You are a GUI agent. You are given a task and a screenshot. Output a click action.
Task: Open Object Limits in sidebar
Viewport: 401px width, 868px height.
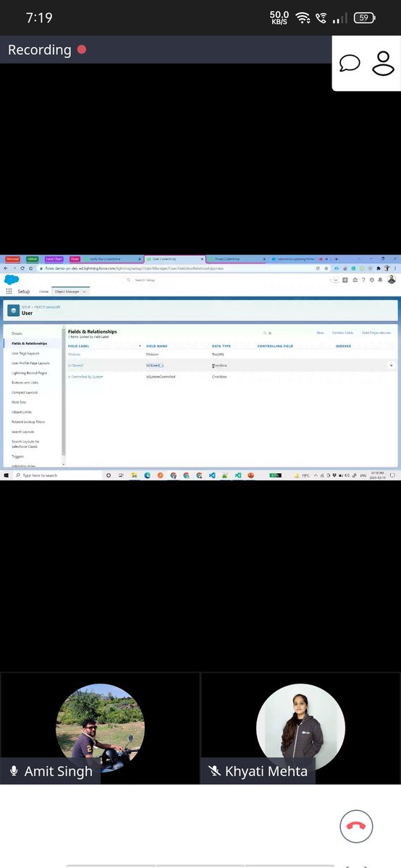coord(21,412)
